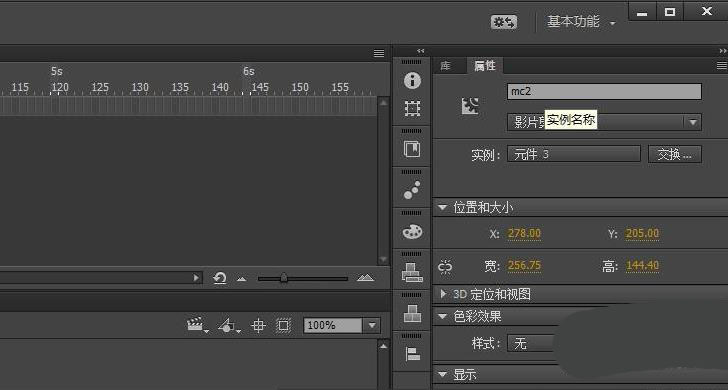
Task: Collapse the 色彩效果 section
Action: (x=442, y=317)
